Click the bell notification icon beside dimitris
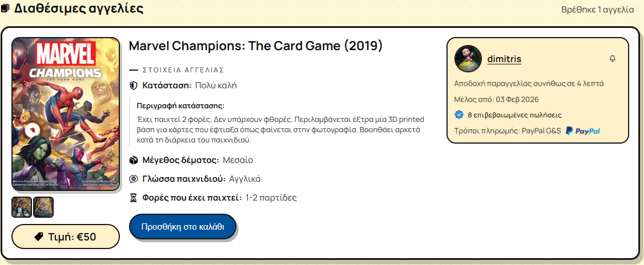 (x=613, y=59)
